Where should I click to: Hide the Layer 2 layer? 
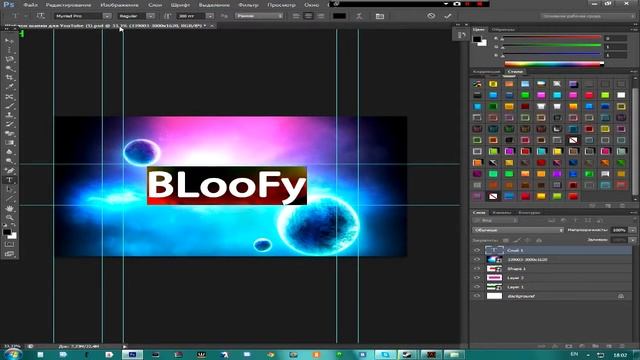click(477, 278)
